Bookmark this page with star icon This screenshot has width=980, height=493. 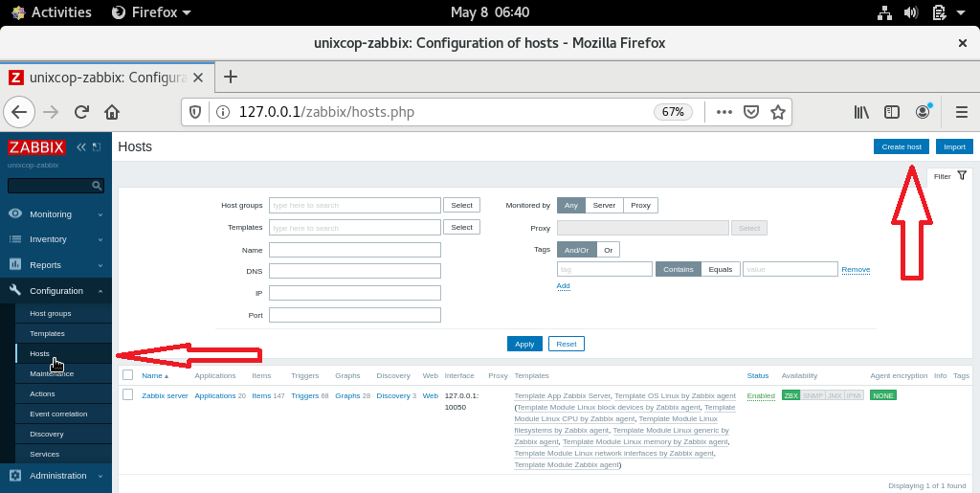777,112
